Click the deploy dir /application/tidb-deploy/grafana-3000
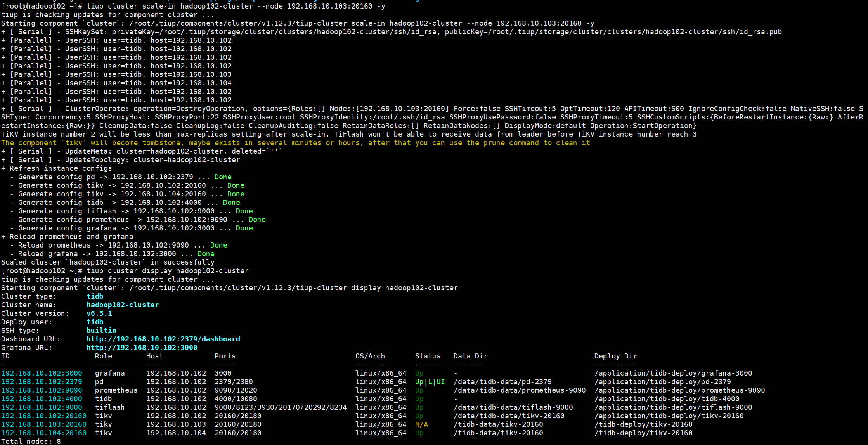The height and width of the screenshot is (445, 868). [x=673, y=373]
